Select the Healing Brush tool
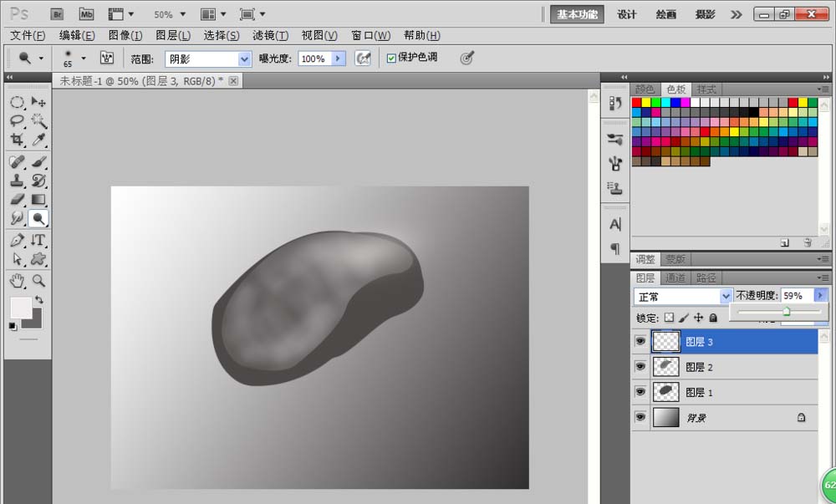This screenshot has width=836, height=504. pyautogui.click(x=17, y=161)
